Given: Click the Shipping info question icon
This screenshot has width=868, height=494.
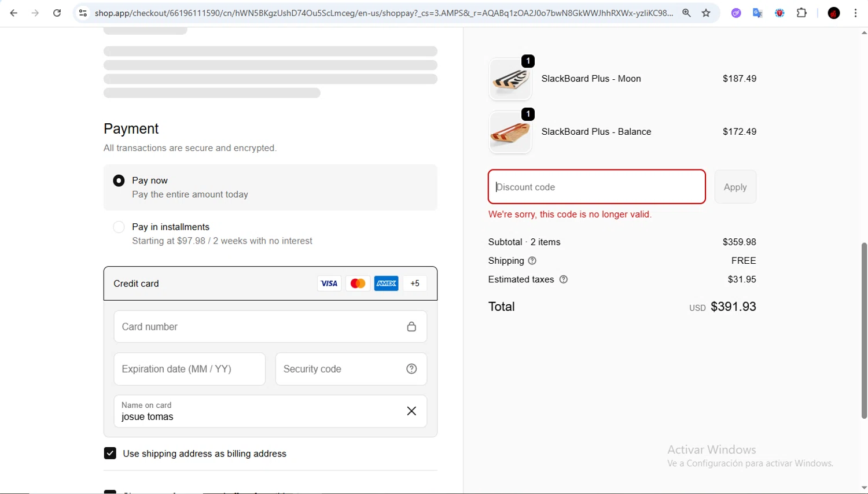Looking at the screenshot, I should coord(532,261).
